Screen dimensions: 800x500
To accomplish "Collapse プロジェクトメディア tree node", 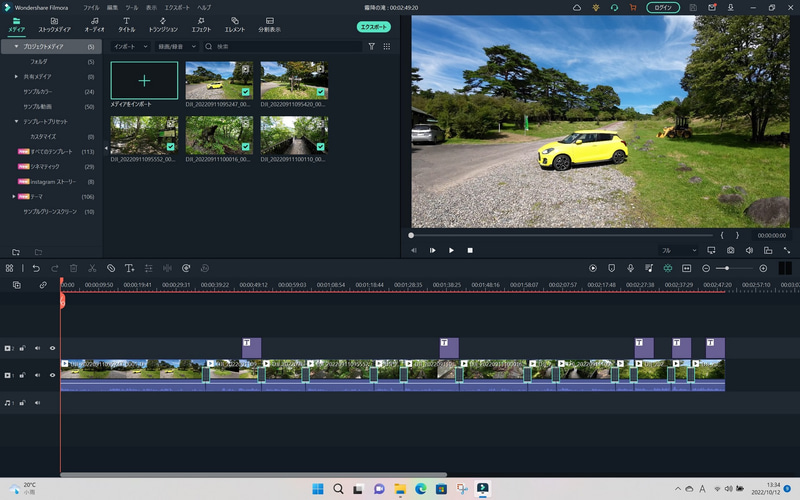I will (16, 46).
